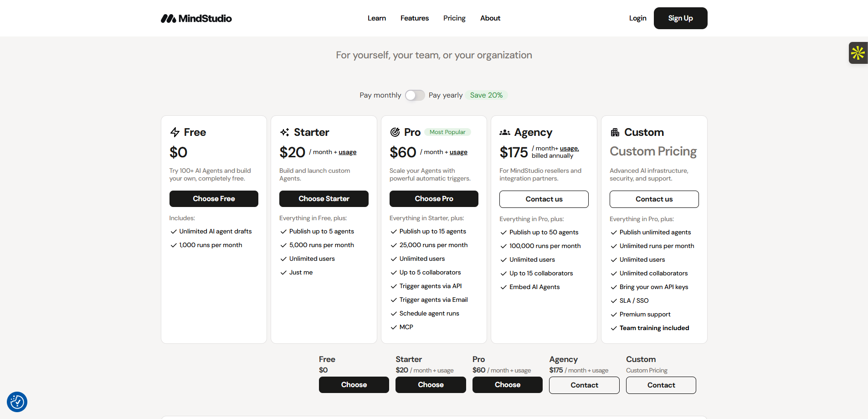Click the 'MCP' feature text

point(406,327)
